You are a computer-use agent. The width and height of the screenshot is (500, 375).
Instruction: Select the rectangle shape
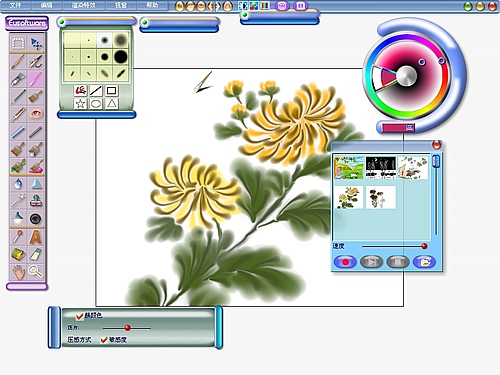click(112, 90)
